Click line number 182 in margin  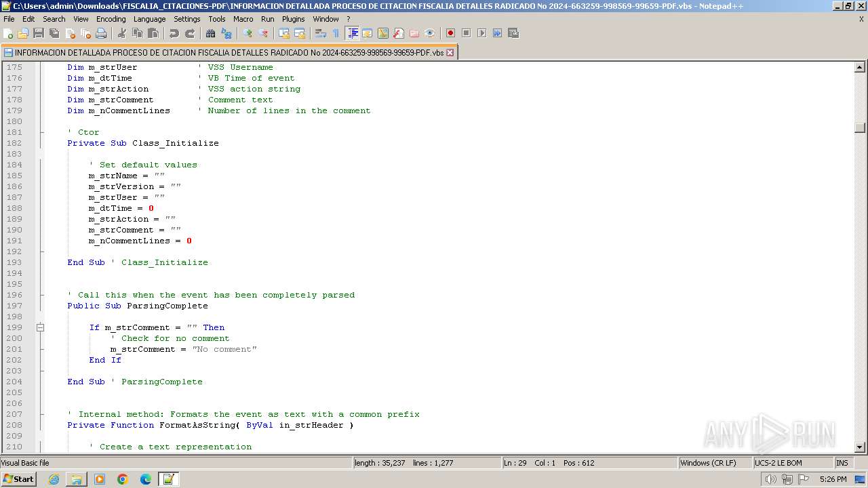point(14,143)
